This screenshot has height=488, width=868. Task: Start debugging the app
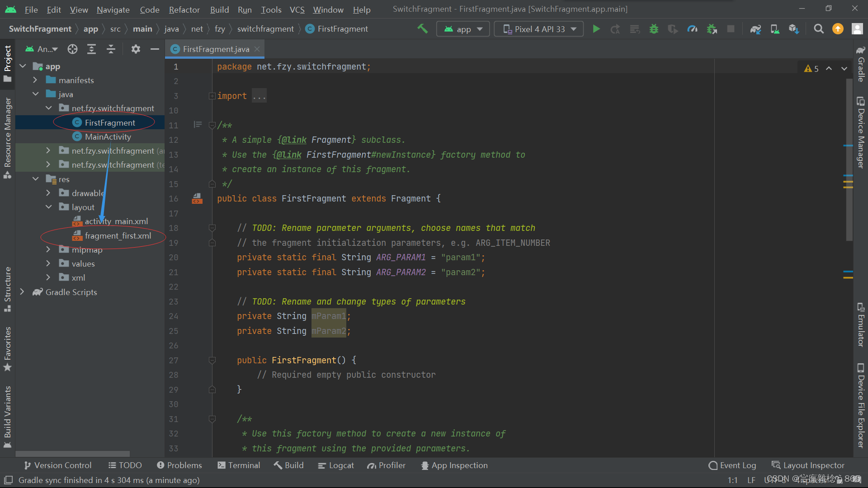pos(654,28)
